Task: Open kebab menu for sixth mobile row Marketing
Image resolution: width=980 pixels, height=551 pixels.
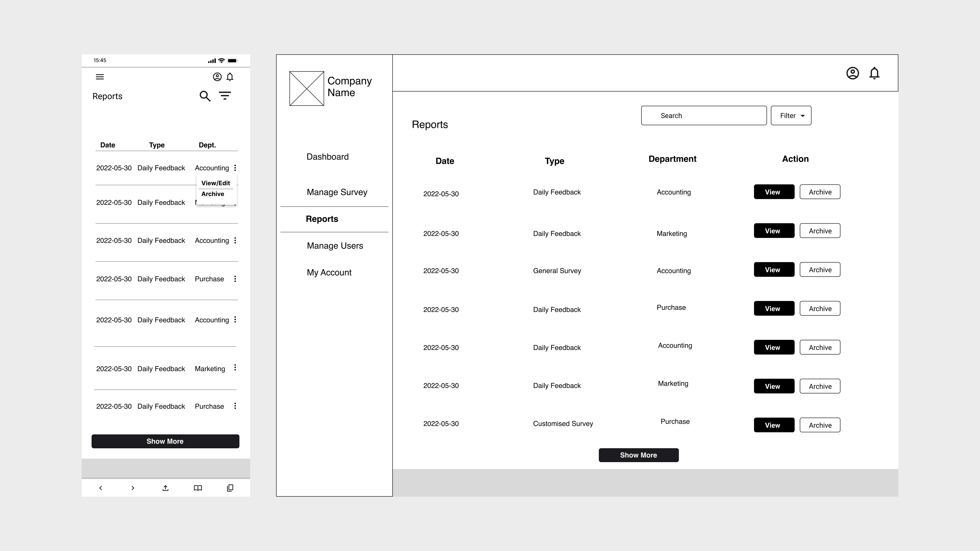Action: [x=235, y=367]
